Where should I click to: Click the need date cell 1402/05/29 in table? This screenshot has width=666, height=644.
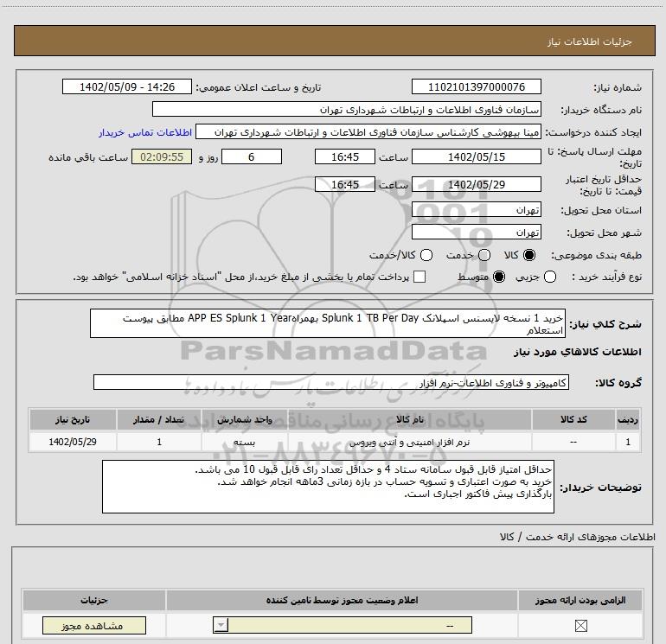(73, 442)
